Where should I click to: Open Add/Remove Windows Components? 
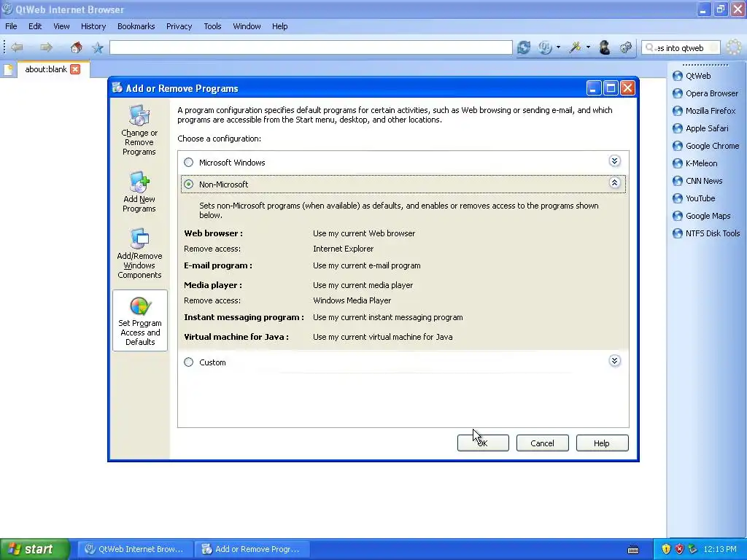(x=139, y=253)
